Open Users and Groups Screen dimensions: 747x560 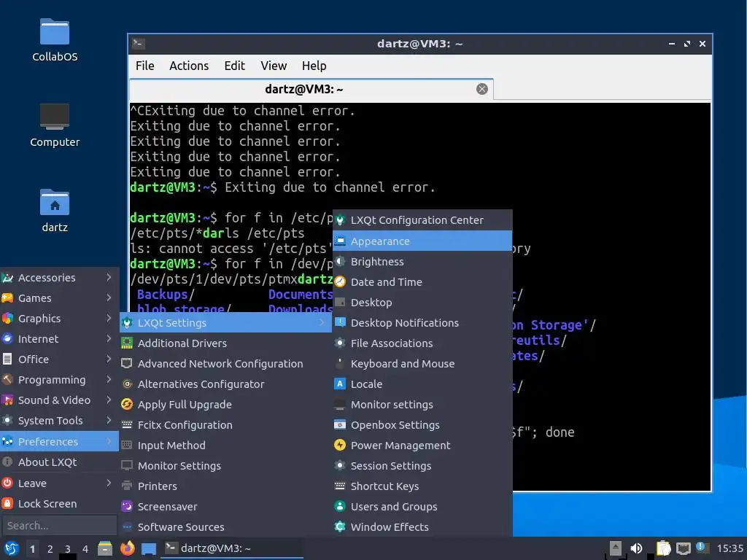point(422,507)
